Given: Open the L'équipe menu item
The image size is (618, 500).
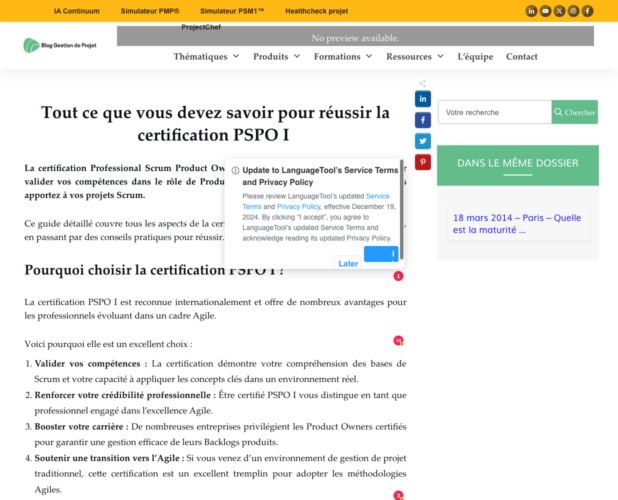Looking at the screenshot, I should point(475,57).
